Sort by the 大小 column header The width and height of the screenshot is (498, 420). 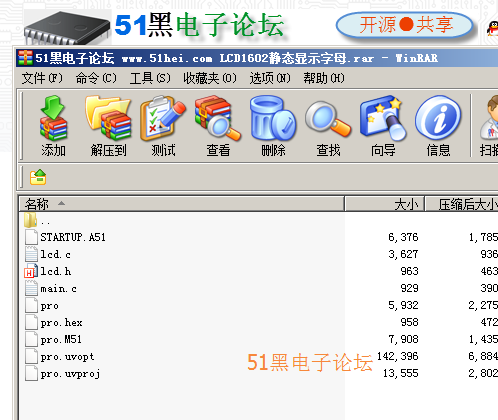point(384,204)
